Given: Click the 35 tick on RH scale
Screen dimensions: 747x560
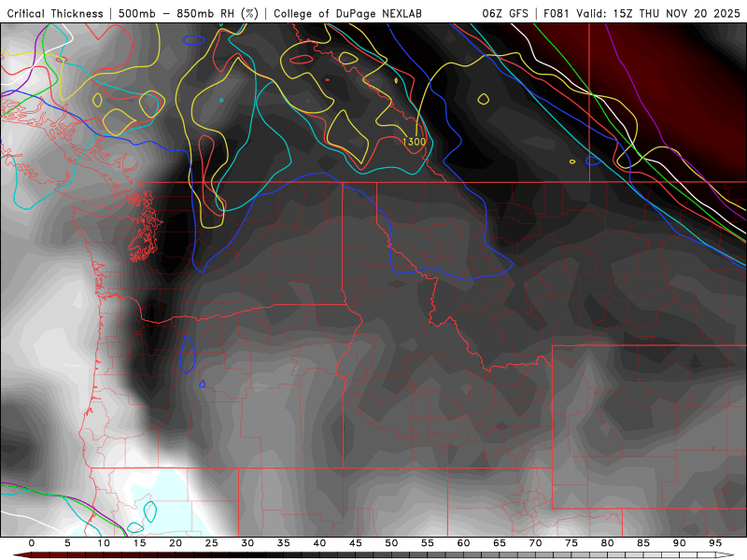Looking at the screenshot, I should point(284,543).
